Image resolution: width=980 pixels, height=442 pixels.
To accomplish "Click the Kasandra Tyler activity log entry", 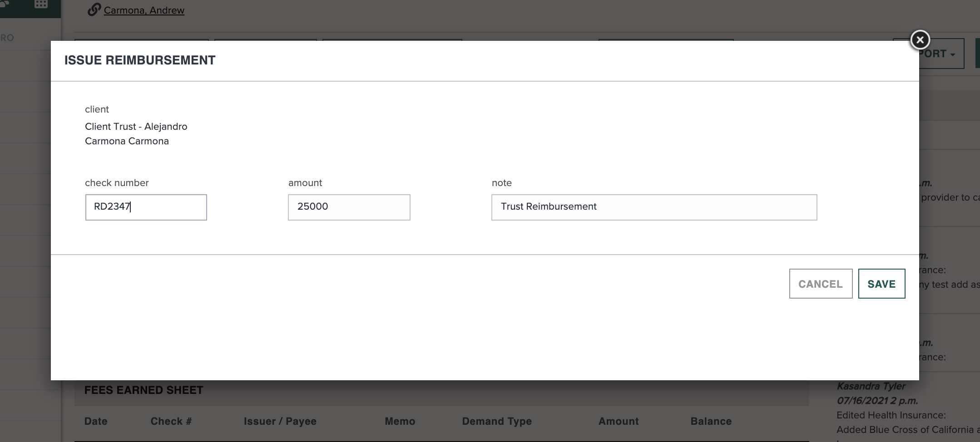I will [x=871, y=386].
